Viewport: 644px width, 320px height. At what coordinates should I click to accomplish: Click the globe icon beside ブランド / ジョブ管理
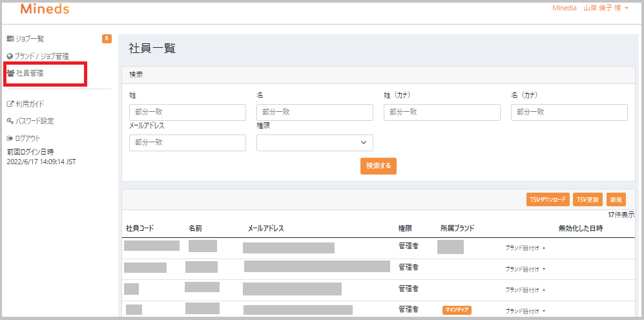[10, 57]
